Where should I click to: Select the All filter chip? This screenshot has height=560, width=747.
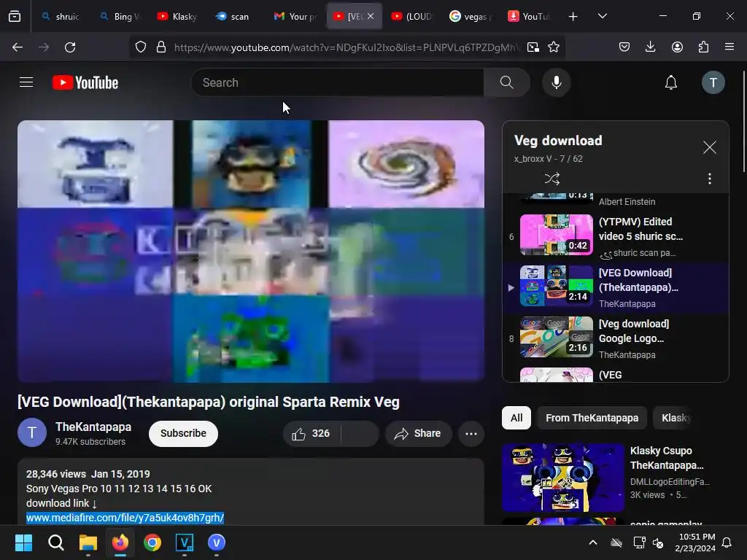[516, 418]
